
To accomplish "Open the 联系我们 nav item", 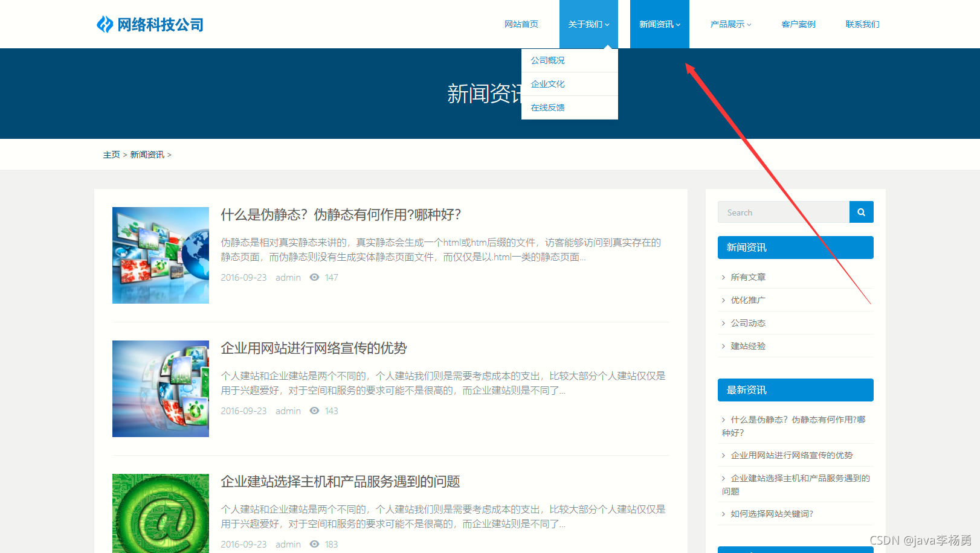I will (862, 24).
